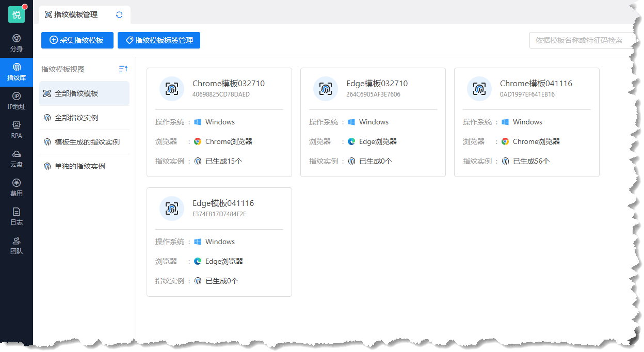644x352 pixels.
Task: Select 全部指纹模板 in the view list
Action: coord(85,93)
